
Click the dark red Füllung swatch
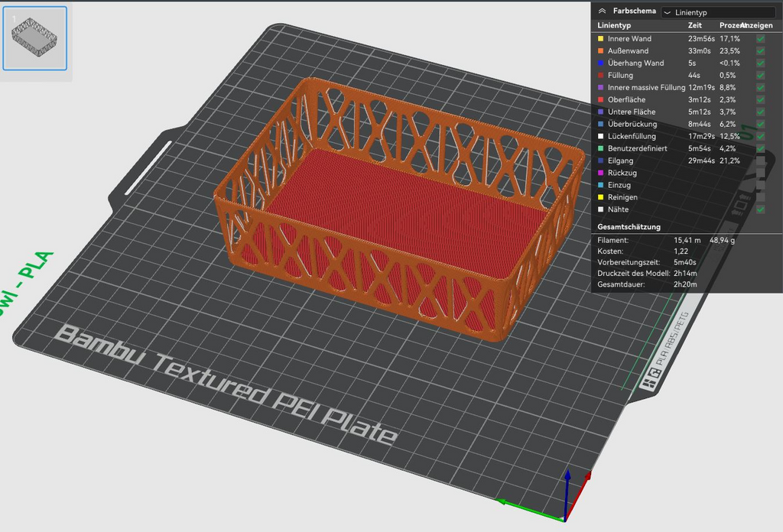(x=601, y=76)
